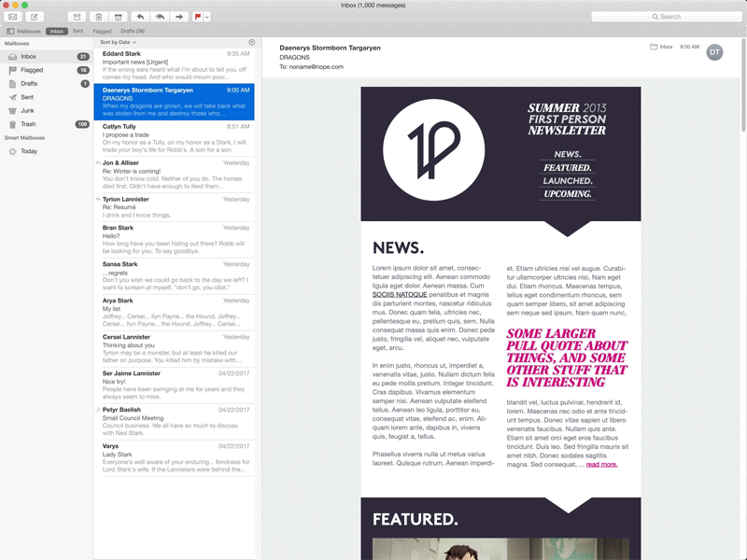Viewport: 747px width, 560px height.
Task: Delete the selected message with the trash icon
Action: [98, 17]
